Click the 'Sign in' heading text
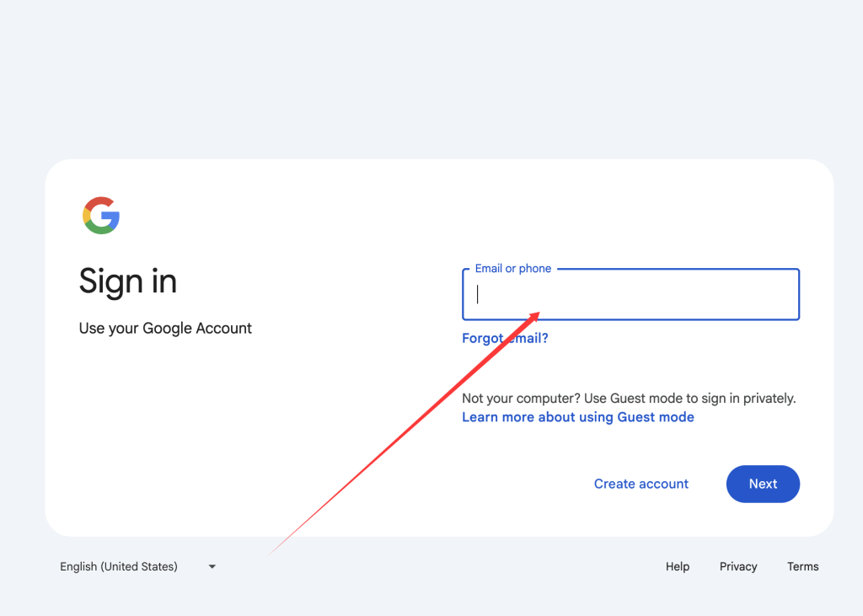This screenshot has width=863, height=616. (x=128, y=281)
